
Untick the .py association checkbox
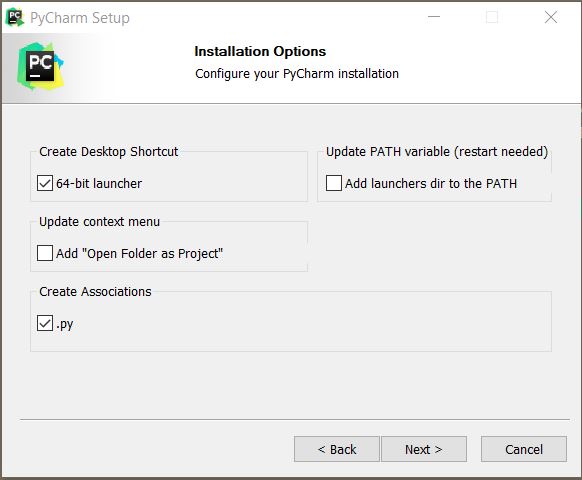pyautogui.click(x=45, y=323)
